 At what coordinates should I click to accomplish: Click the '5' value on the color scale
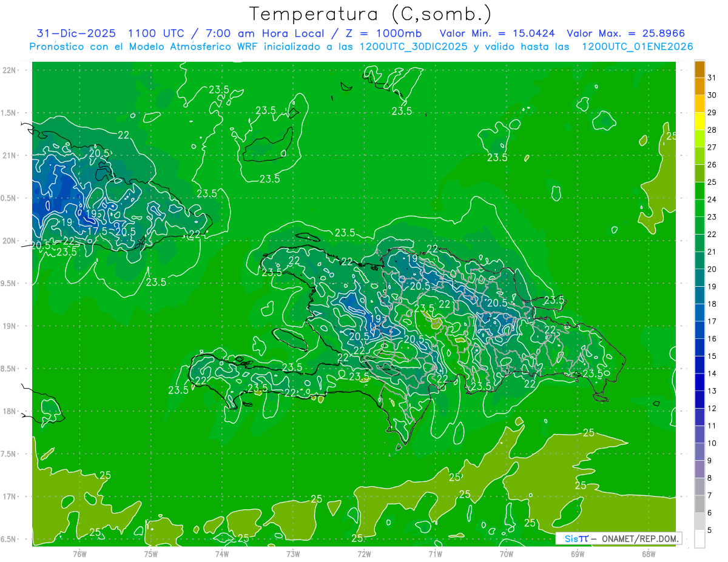coord(710,530)
